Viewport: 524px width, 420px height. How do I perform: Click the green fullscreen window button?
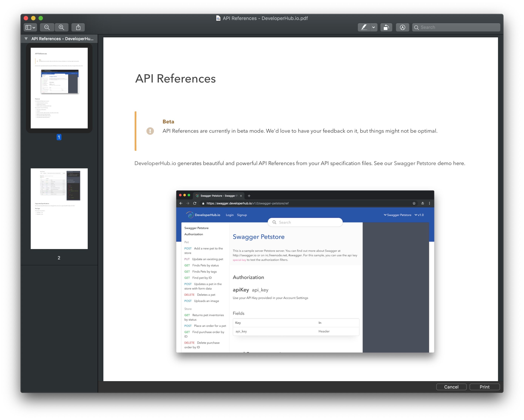(x=41, y=18)
